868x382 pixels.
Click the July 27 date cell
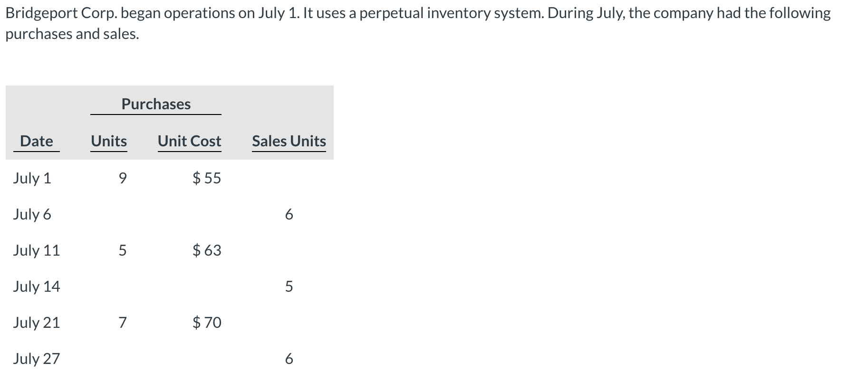coord(37,359)
